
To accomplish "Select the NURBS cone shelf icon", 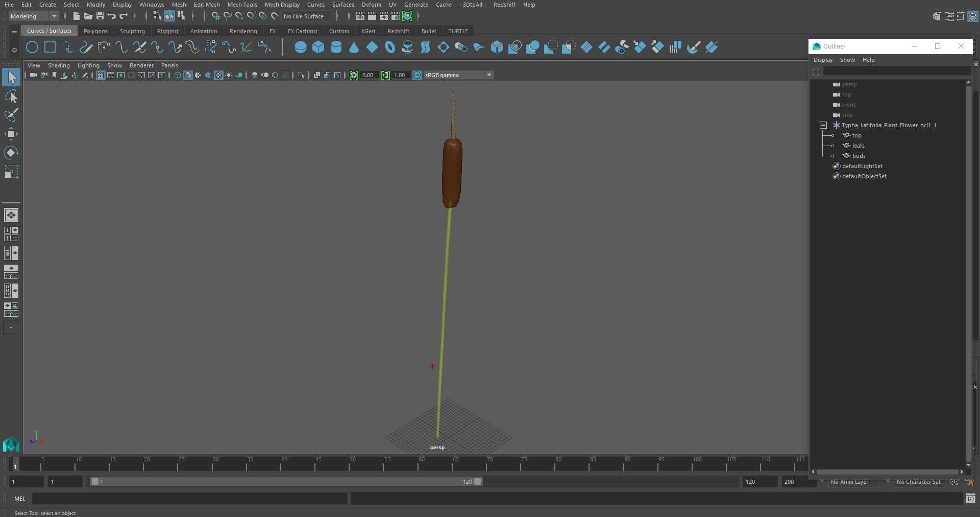I will pos(354,48).
